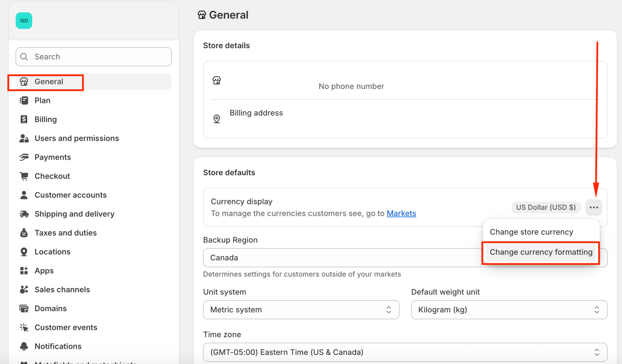Choose Change currency formatting menu item
The height and width of the screenshot is (364, 622).
pyautogui.click(x=541, y=252)
